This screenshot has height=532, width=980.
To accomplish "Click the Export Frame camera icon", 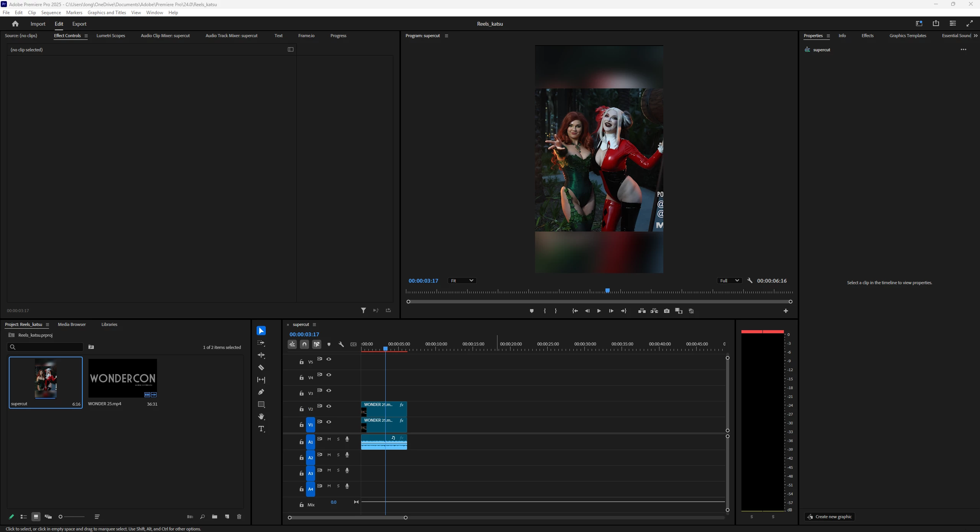I will click(667, 311).
